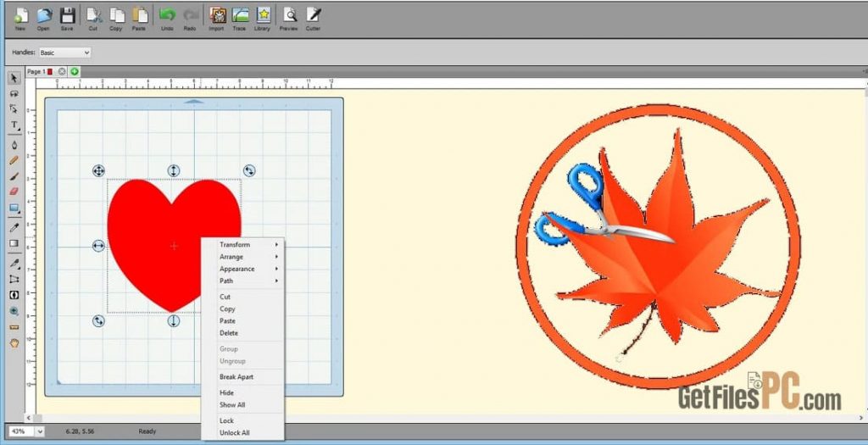Select the pink Eraser tool
This screenshot has width=868, height=445.
pos(14,192)
